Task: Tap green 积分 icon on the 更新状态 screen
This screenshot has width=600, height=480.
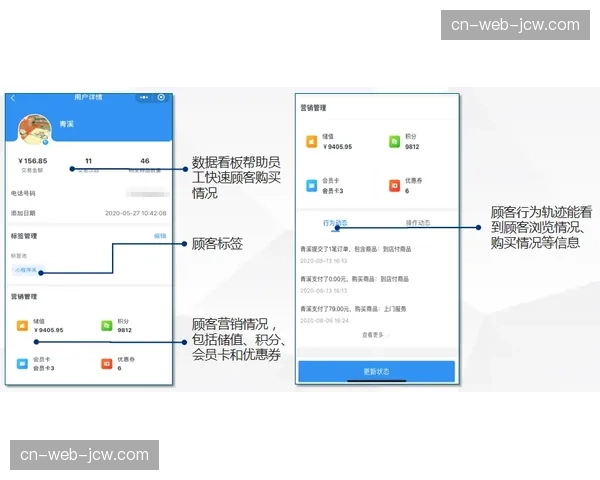Action: tap(395, 142)
